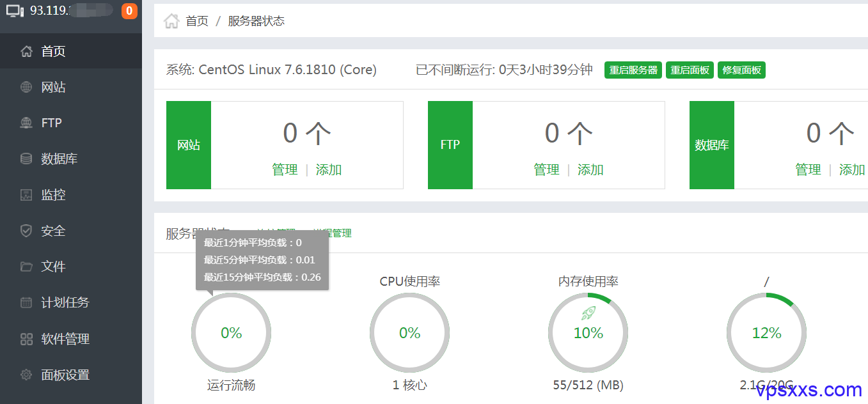Click the shield icon beside 安全

26,231
